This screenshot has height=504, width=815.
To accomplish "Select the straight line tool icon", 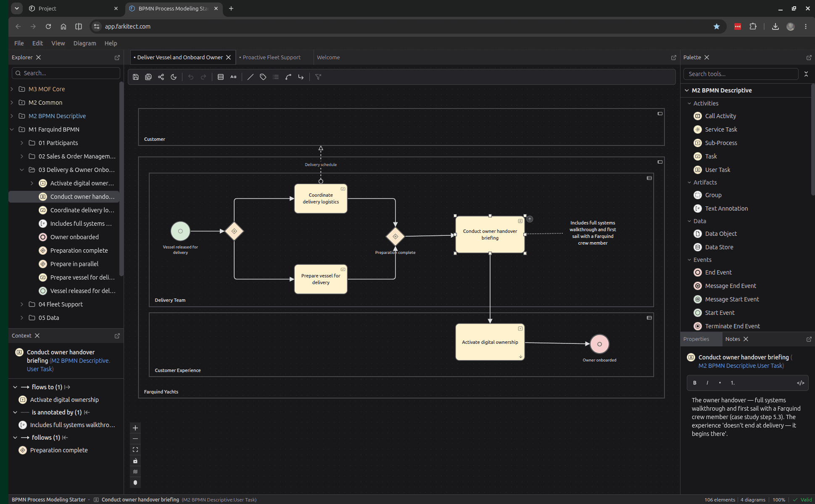I will click(x=251, y=77).
